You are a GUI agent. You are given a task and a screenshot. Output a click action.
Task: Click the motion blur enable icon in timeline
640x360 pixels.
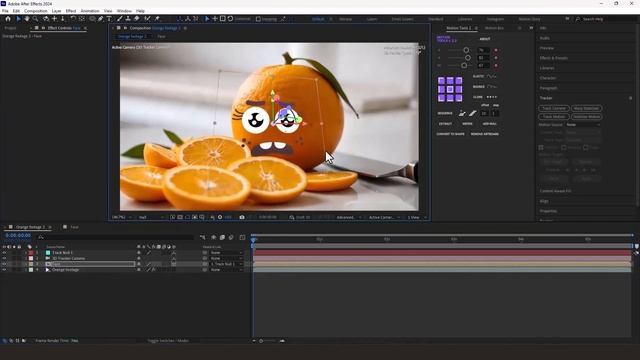(231, 237)
